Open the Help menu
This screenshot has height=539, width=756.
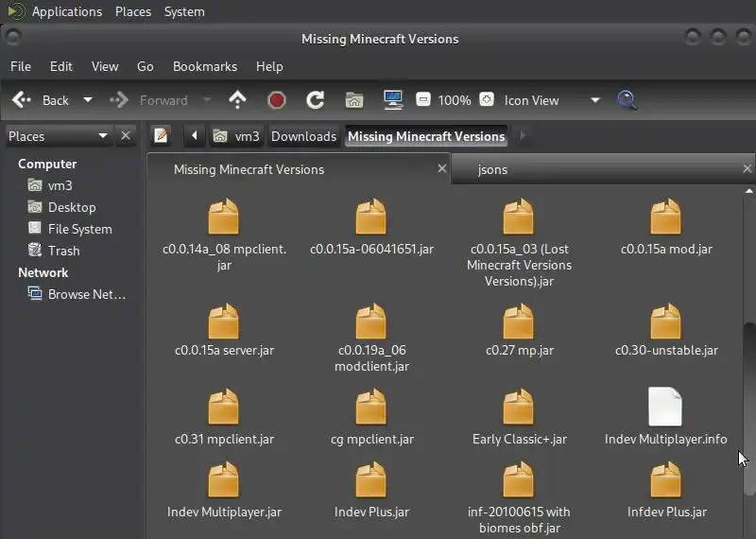[269, 66]
